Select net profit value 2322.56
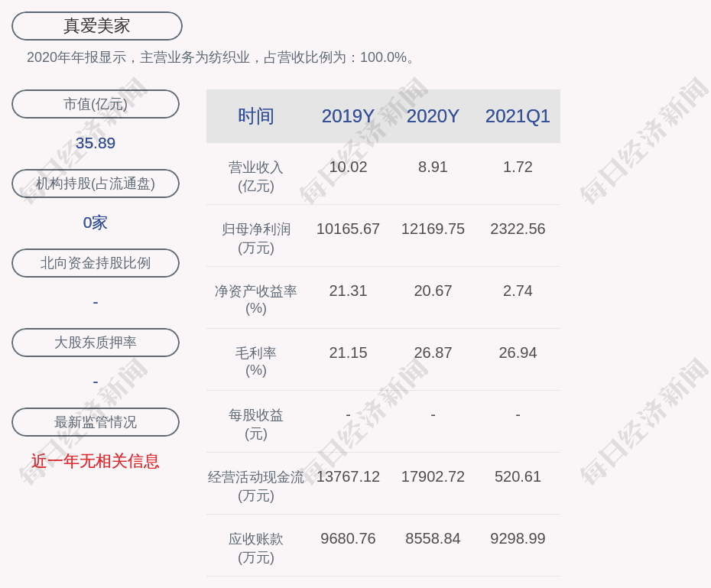 pyautogui.click(x=518, y=229)
